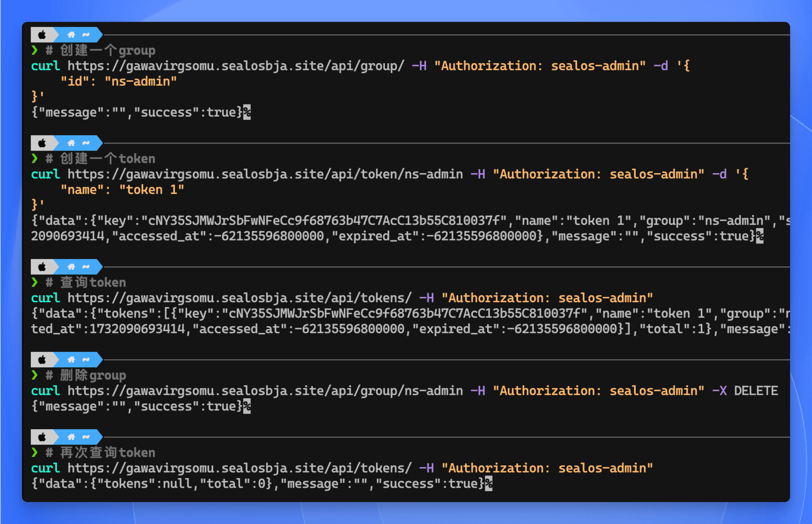Click Apple icon above the 创建一个group comment
Image resolution: width=812 pixels, height=524 pixels.
point(42,35)
